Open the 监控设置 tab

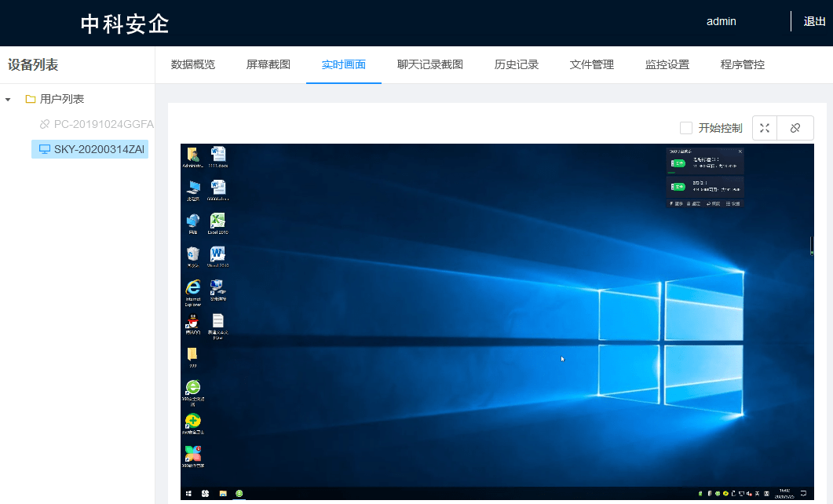(x=667, y=65)
